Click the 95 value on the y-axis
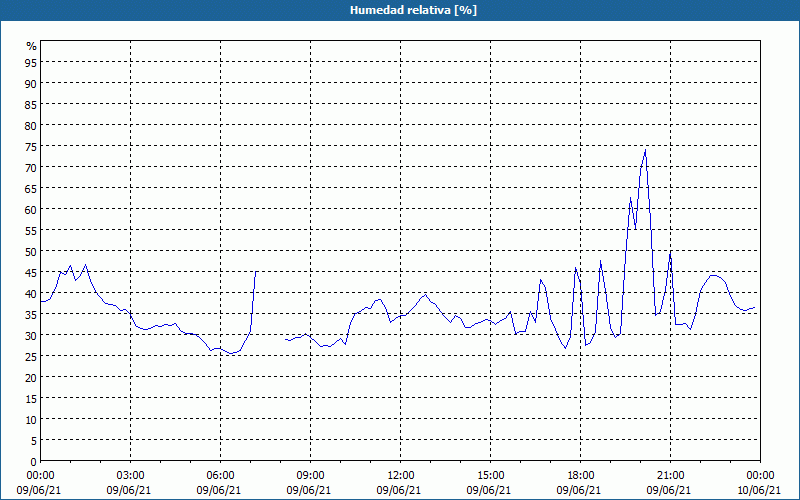This screenshot has height=500, width=800. coord(31,62)
